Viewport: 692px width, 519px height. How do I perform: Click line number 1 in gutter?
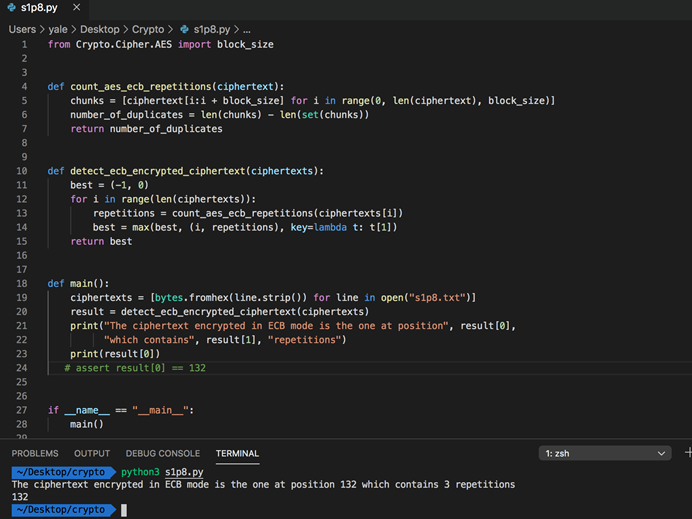24,45
